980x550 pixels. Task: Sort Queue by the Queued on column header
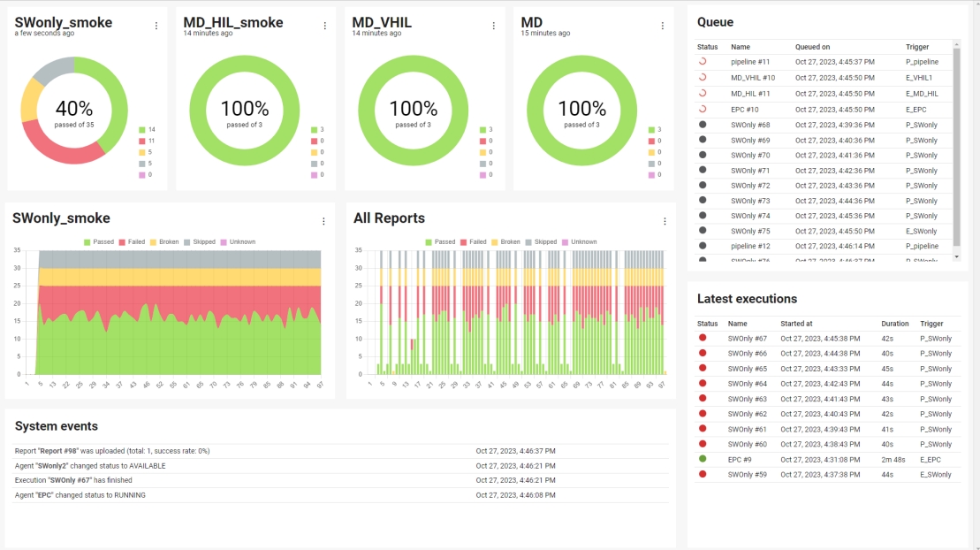point(812,47)
